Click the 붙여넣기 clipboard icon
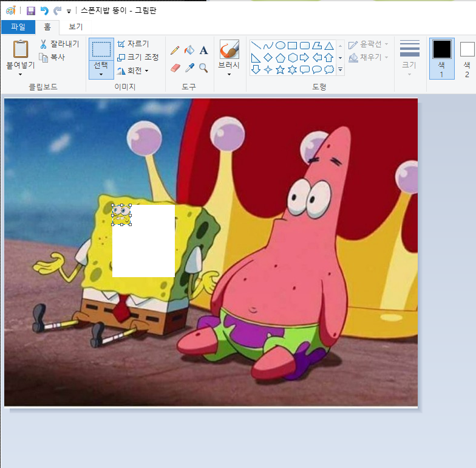Screen dimensions: 476x468 pyautogui.click(x=21, y=49)
